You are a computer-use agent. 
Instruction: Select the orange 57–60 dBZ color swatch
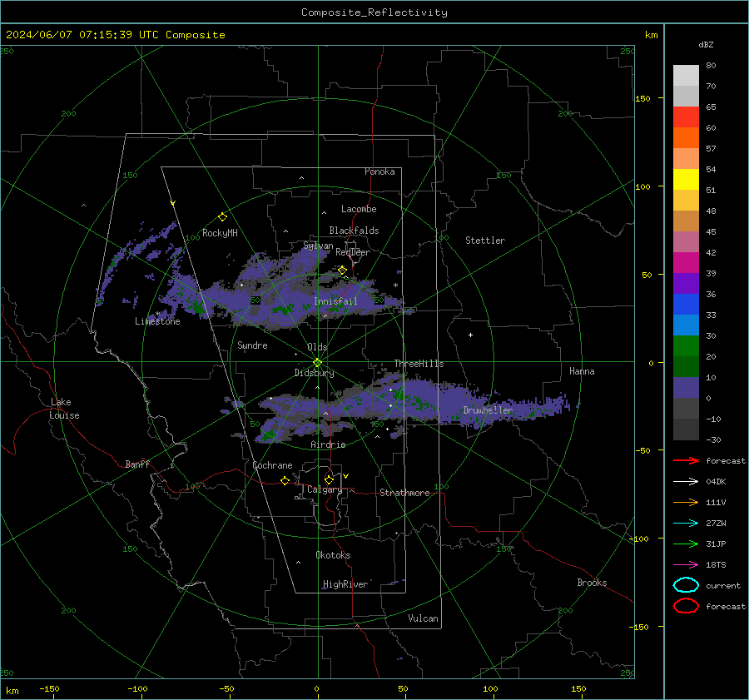[x=686, y=137]
